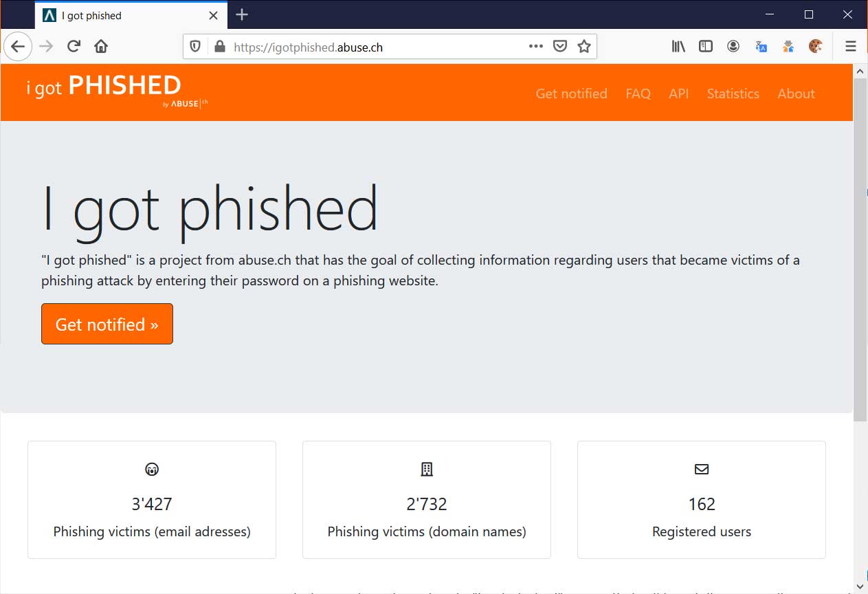868x594 pixels.
Task: Click the browser back arrow button
Action: point(18,47)
